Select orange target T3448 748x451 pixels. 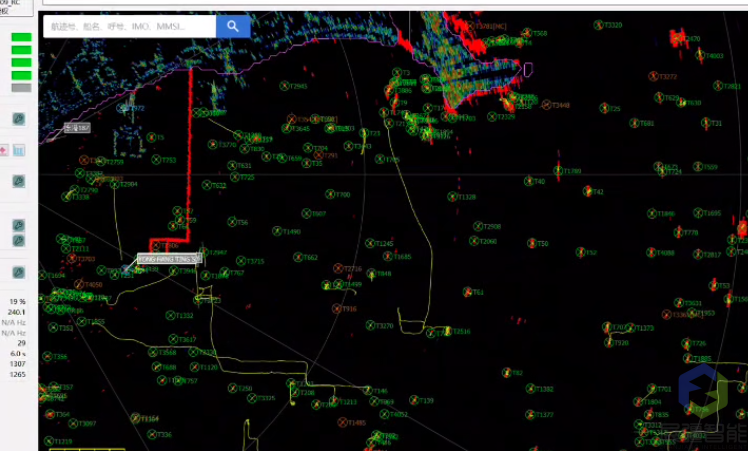(x=547, y=105)
